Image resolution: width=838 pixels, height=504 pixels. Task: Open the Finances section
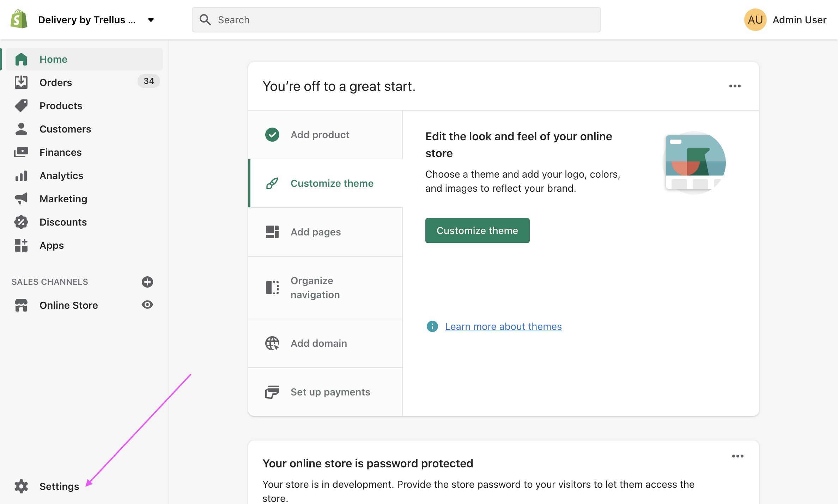coord(61,152)
